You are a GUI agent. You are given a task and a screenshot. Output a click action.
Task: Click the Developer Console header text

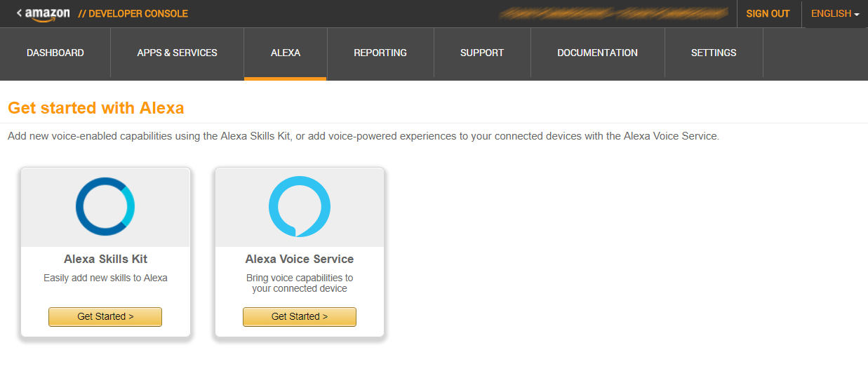coord(133,14)
